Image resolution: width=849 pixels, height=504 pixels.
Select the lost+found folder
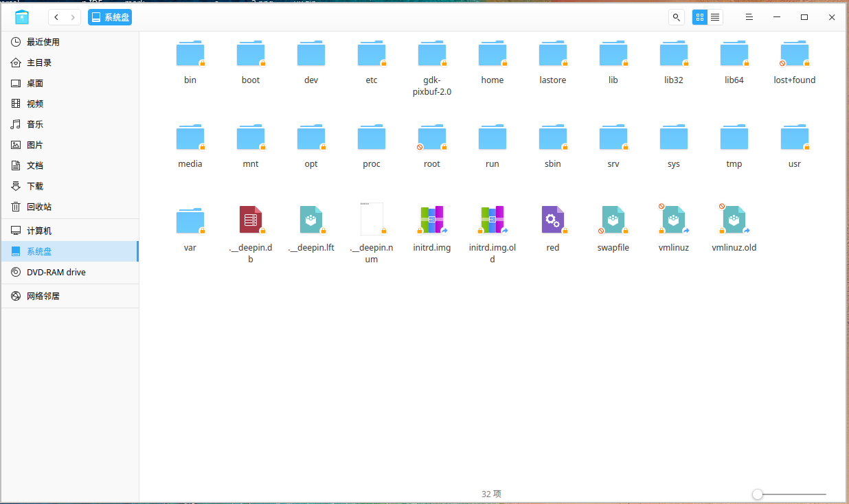(x=795, y=54)
